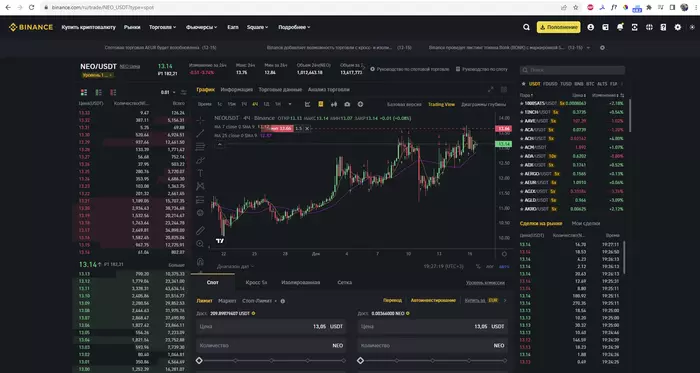Open chart indicators icon in chart toolbar
The width and height of the screenshot is (700, 373).
pyautogui.click(x=308, y=104)
